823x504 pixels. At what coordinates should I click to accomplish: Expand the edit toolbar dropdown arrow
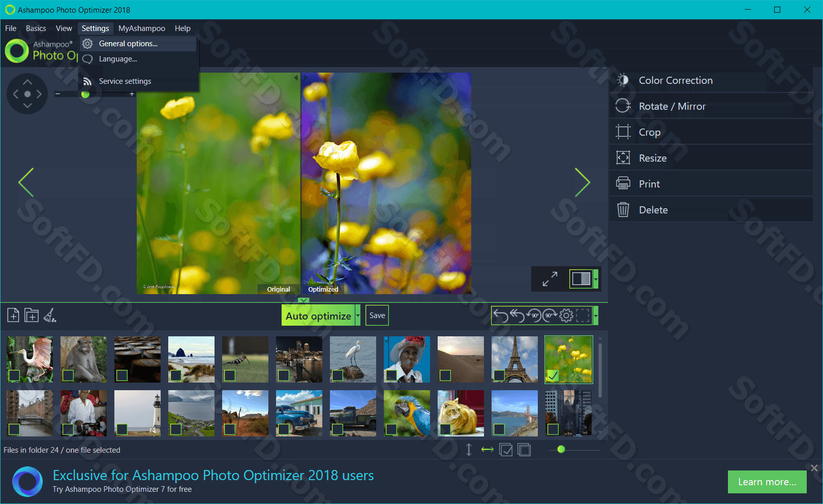(x=596, y=316)
